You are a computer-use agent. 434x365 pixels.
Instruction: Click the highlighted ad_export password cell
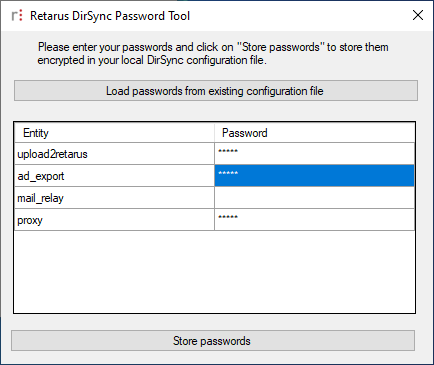[x=315, y=176]
